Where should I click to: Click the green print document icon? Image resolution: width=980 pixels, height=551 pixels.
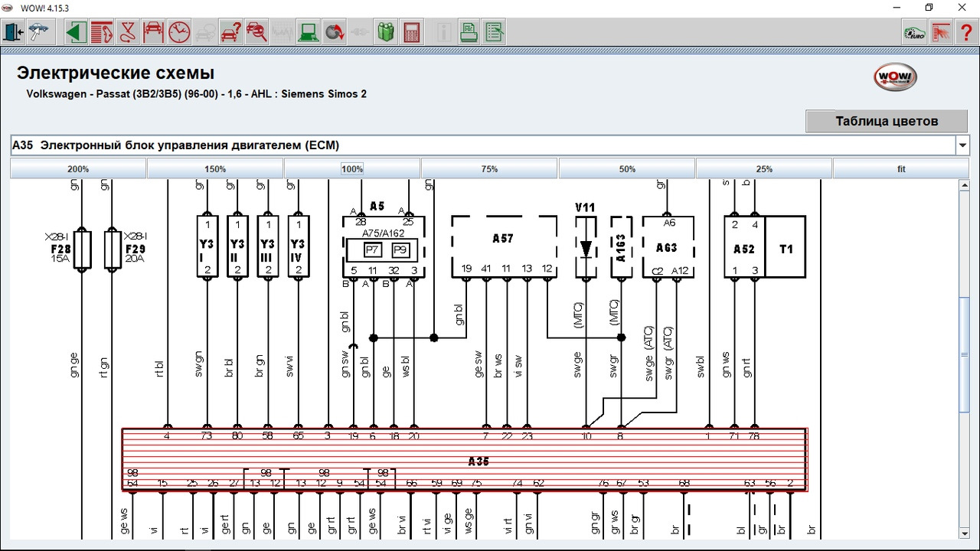pos(469,32)
